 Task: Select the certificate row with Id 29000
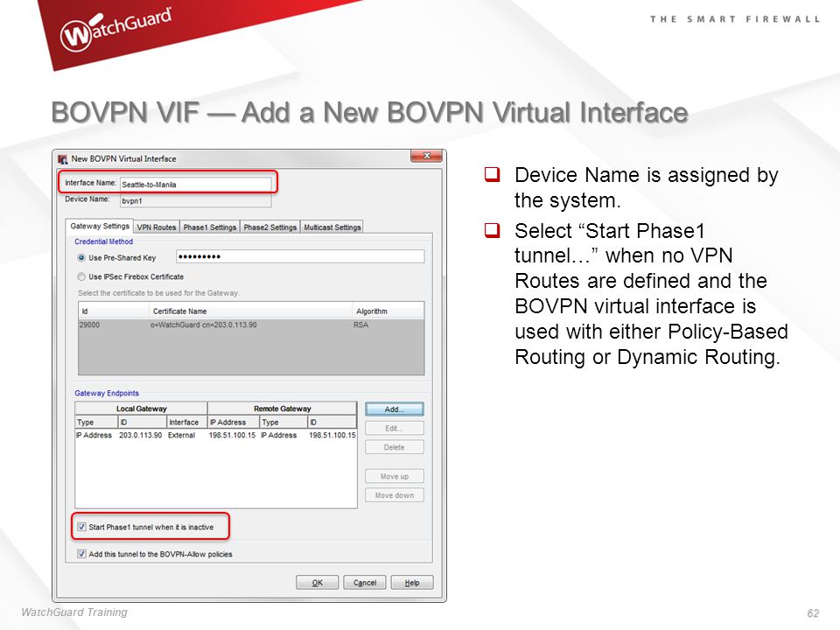click(251, 325)
